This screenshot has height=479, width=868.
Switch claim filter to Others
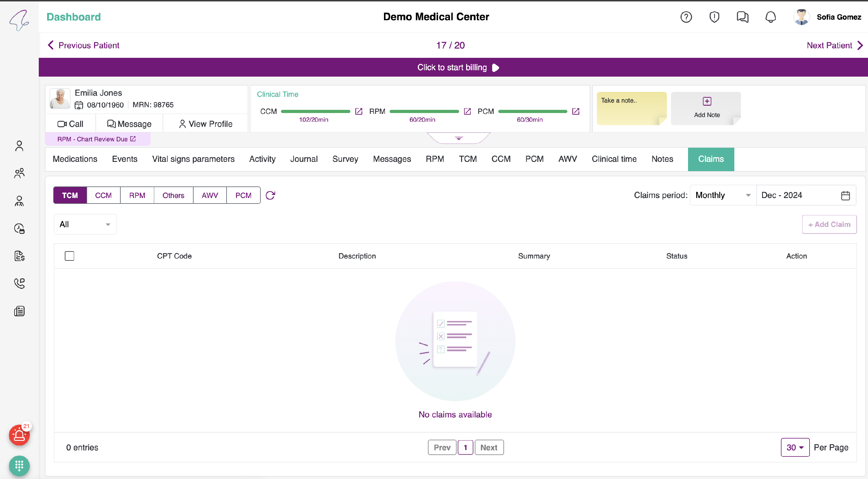173,195
